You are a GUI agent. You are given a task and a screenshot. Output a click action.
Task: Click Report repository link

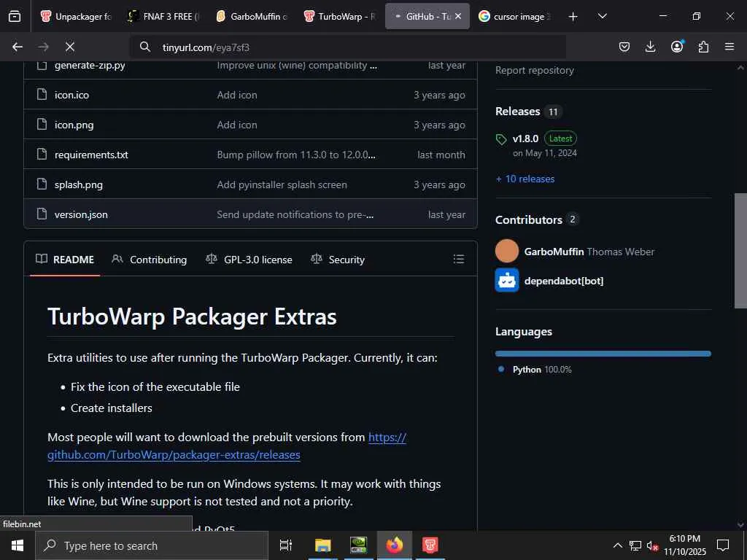pos(535,70)
